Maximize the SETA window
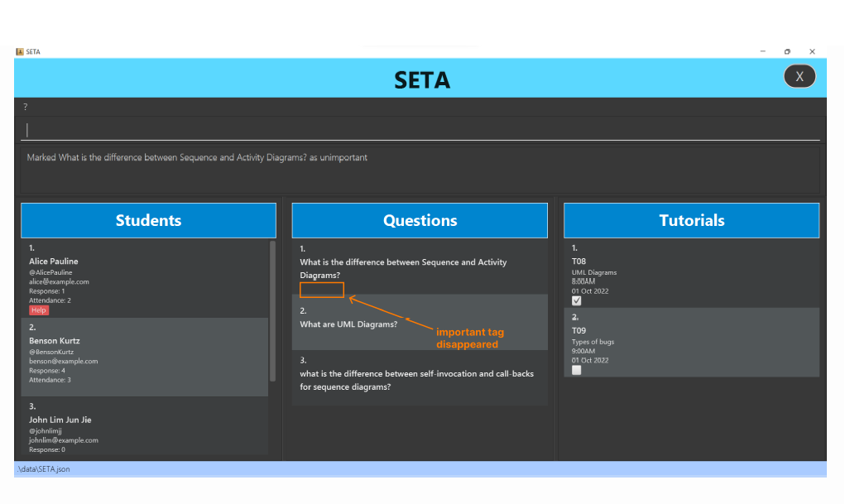This screenshot has width=850, height=504. coord(787,51)
